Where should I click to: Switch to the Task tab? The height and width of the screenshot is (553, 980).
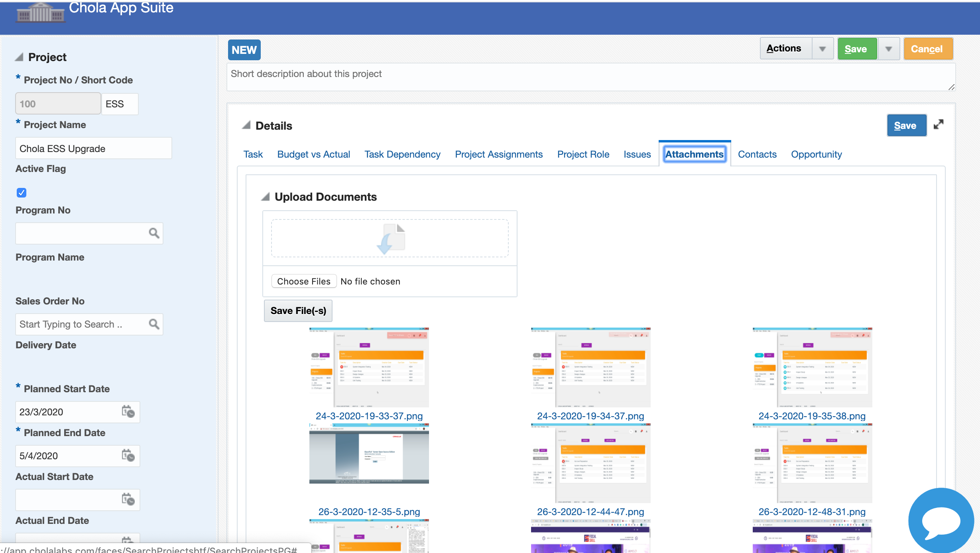[253, 154]
